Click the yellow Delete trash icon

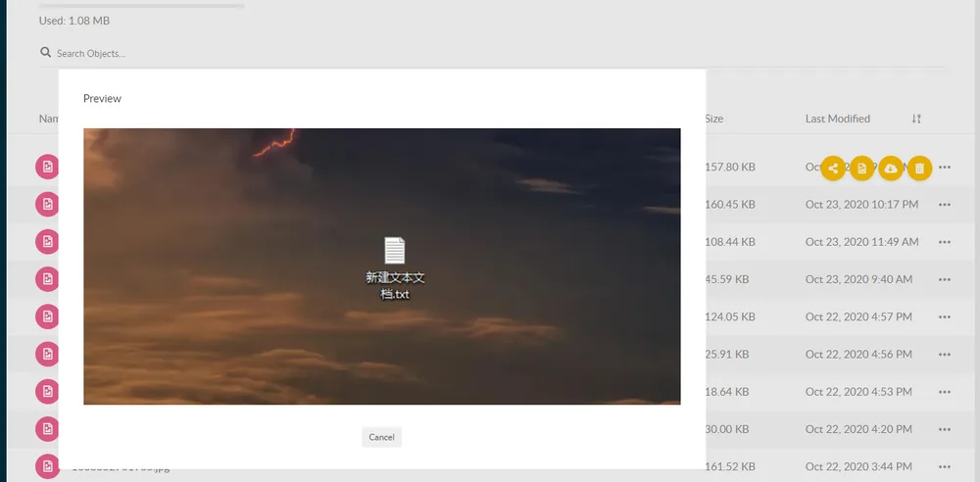pos(919,169)
